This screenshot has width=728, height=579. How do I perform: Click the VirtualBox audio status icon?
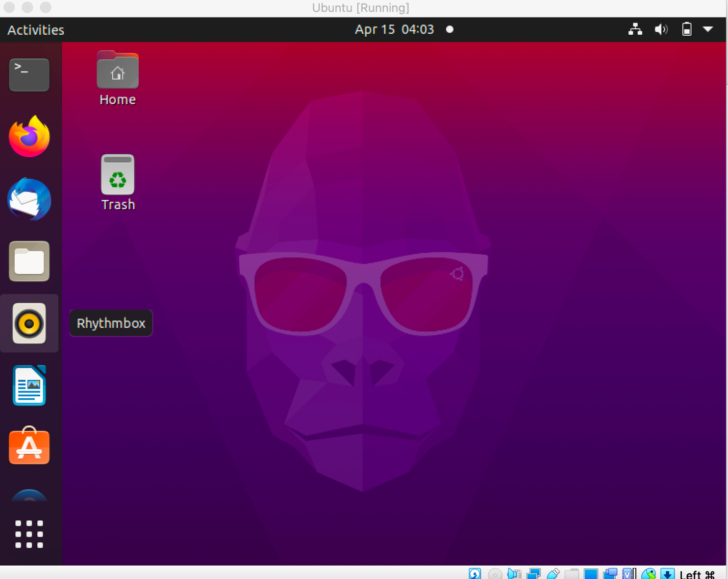tap(514, 574)
